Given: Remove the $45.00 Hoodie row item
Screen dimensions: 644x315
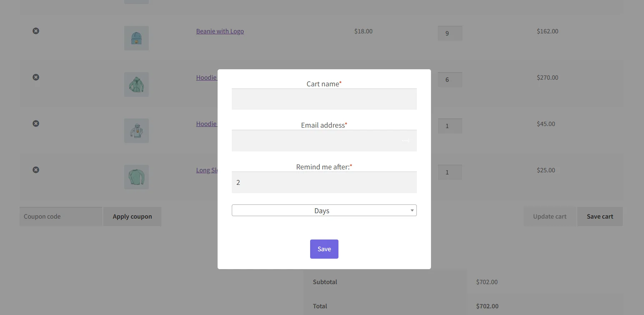Looking at the screenshot, I should click(x=36, y=123).
